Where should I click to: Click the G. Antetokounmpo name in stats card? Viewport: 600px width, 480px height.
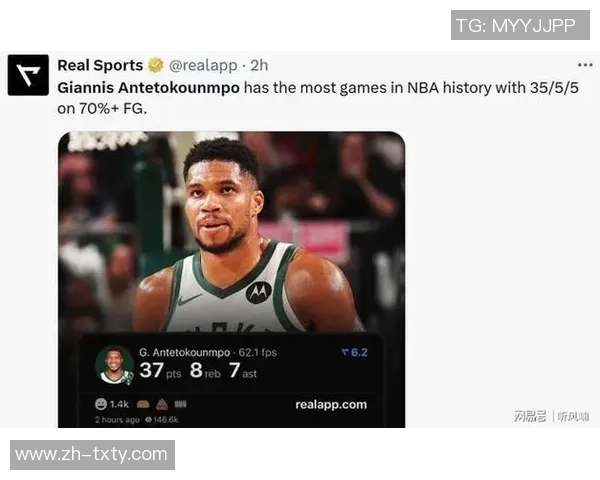[x=184, y=352]
